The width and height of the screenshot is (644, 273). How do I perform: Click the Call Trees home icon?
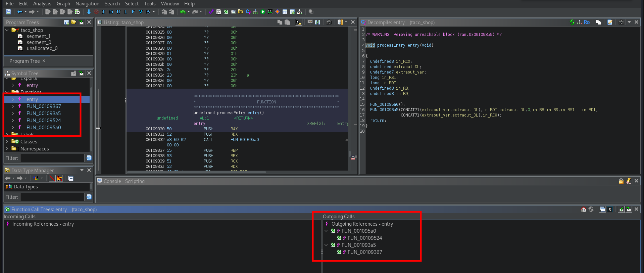tap(584, 209)
